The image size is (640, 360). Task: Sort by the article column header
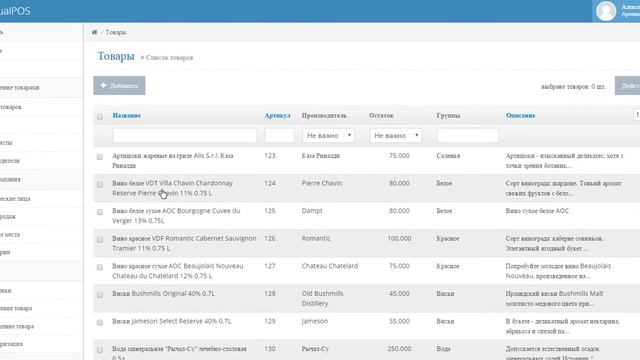[x=278, y=116]
